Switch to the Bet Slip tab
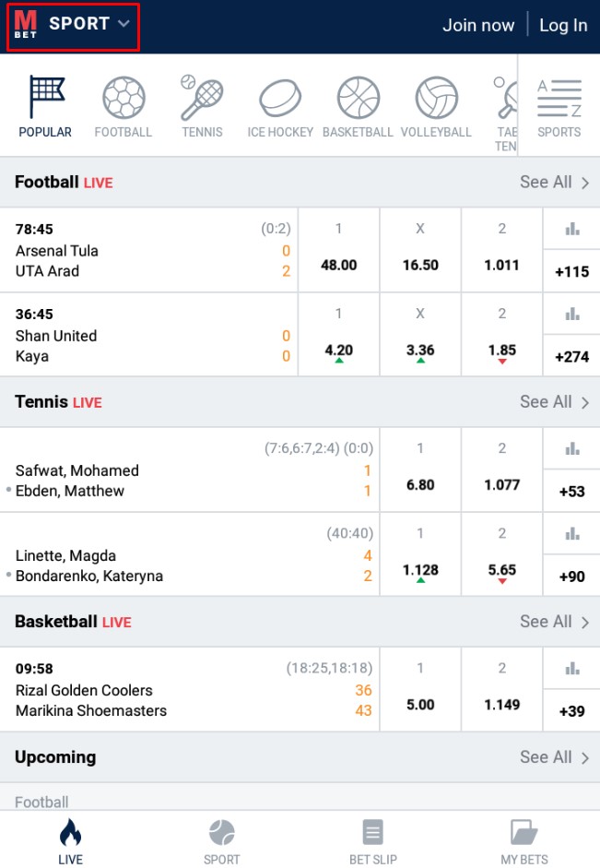The width and height of the screenshot is (600, 868). (372, 841)
